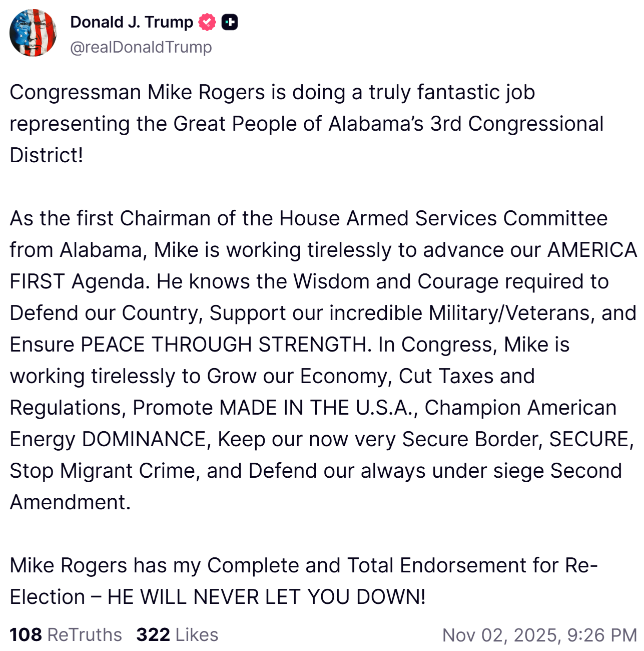Click the word "DOMINANCE" in the post
Screen dimensions: 644x651
point(144,440)
